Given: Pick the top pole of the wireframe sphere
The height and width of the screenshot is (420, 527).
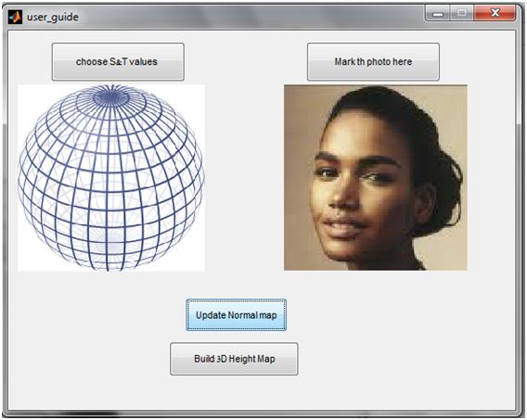Looking at the screenshot, I should [111, 97].
